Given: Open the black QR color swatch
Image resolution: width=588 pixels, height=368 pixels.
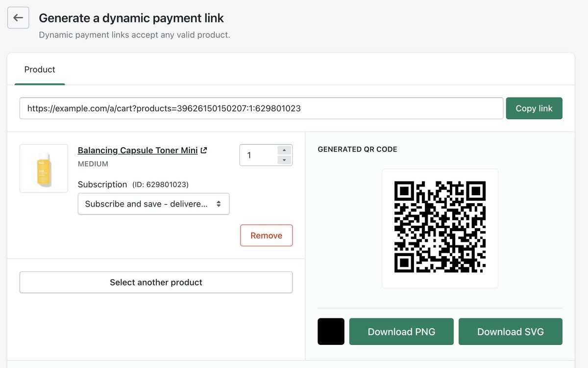Looking at the screenshot, I should [x=331, y=332].
